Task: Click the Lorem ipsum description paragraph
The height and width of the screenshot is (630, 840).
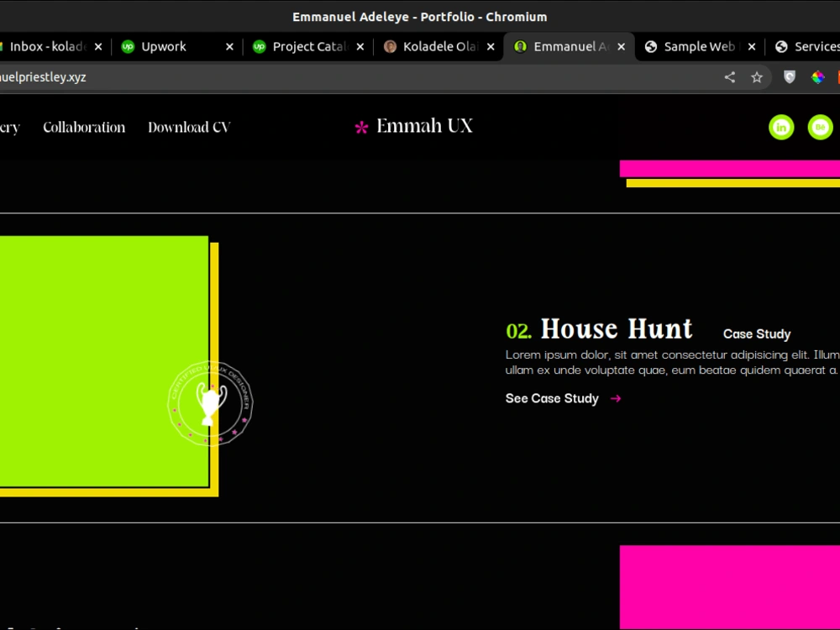Action: point(672,362)
